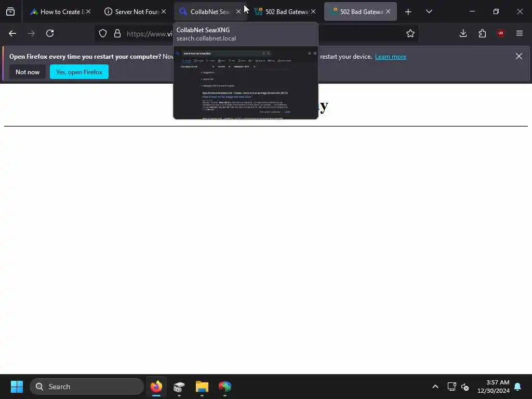This screenshot has height=399, width=532.
Task: Restore down the Firefox window
Action: [496, 11]
